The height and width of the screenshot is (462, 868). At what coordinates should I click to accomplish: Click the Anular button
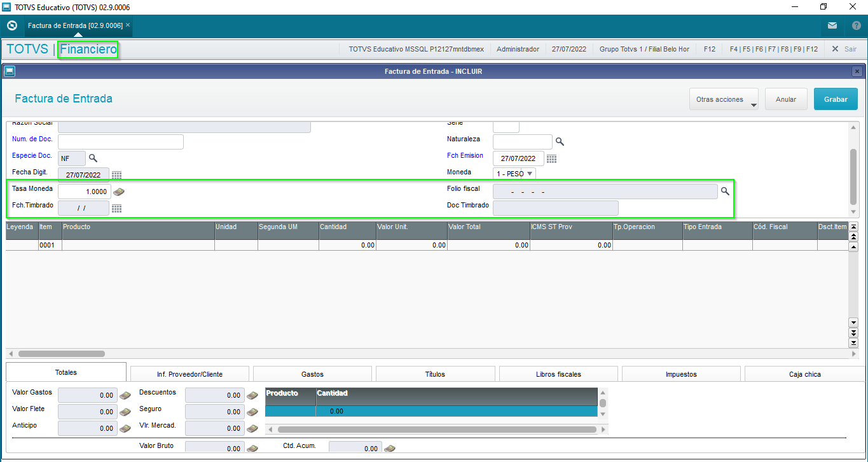coord(786,99)
